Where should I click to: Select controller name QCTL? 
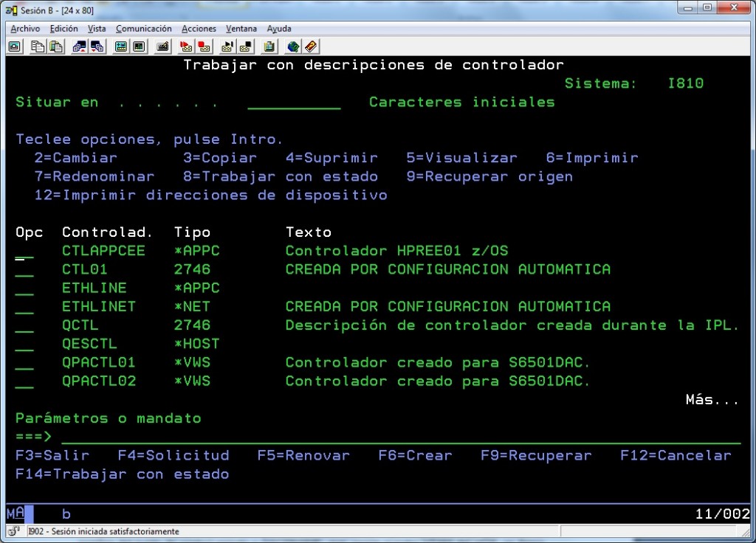(80, 325)
